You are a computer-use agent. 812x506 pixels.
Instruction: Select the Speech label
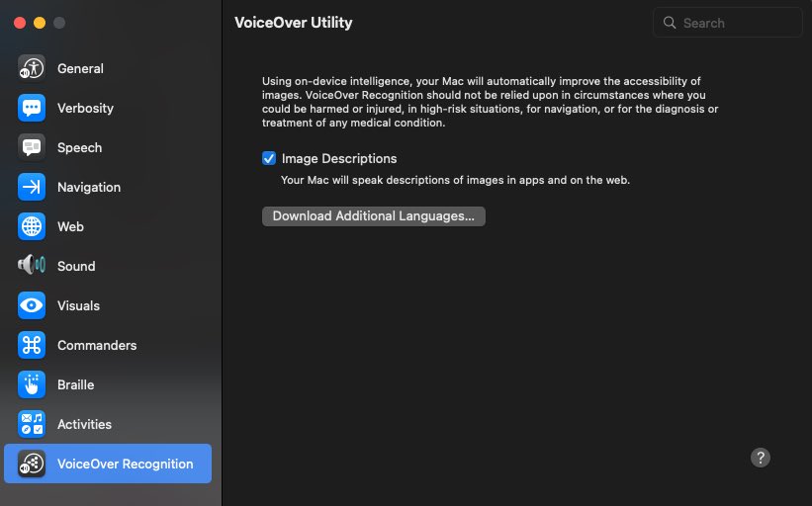80,147
